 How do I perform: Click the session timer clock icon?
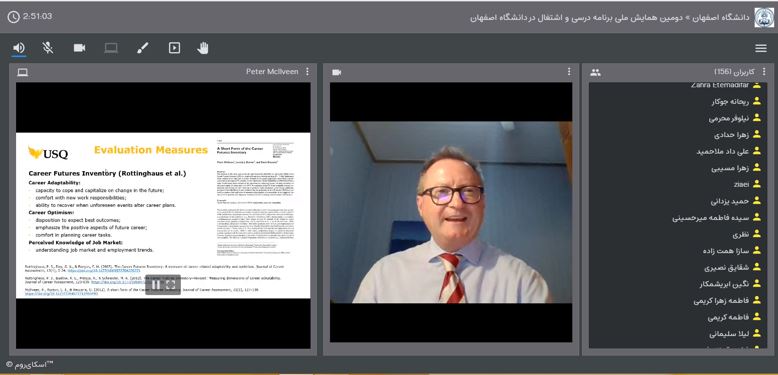click(13, 16)
